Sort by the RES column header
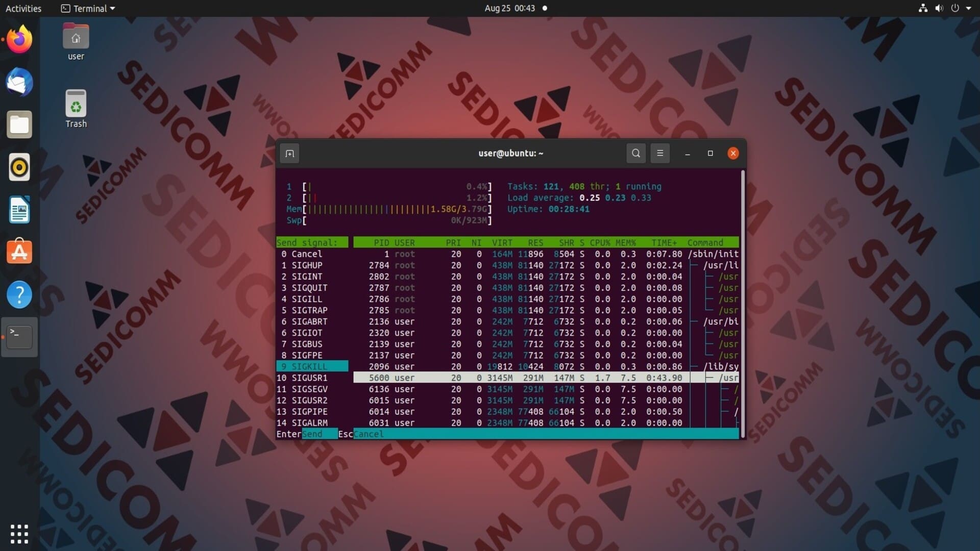Screen dimensions: 980x551 pyautogui.click(x=535, y=243)
